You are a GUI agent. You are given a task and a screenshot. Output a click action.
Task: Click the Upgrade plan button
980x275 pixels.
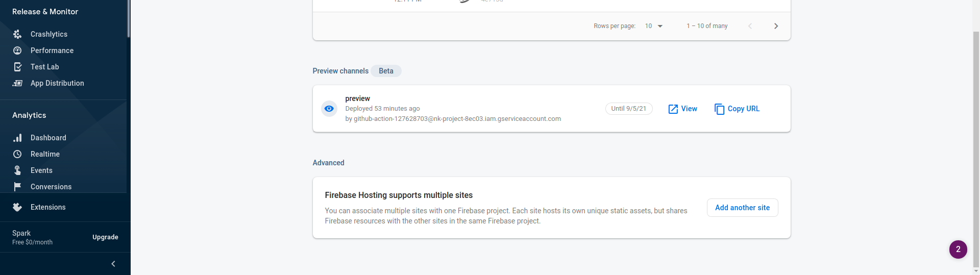105,237
